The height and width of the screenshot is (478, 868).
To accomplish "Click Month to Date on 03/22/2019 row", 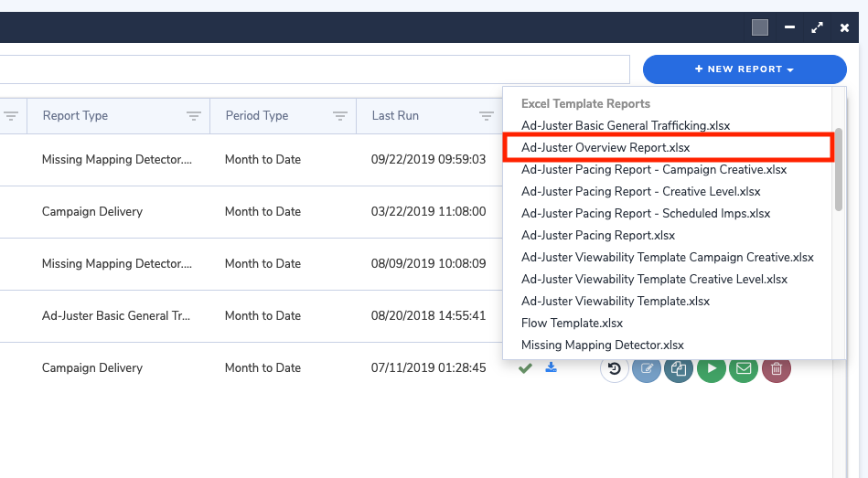I will pos(263,212).
